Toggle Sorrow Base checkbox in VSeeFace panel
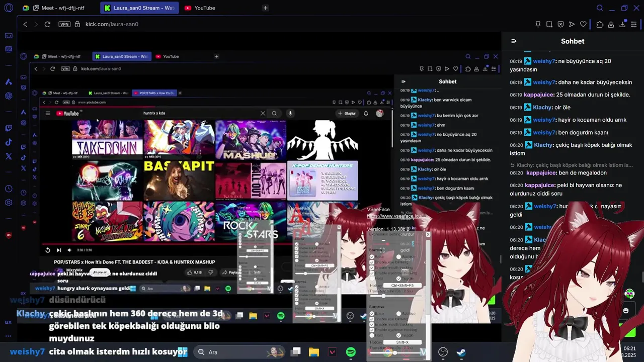This screenshot has height=362, width=644. [372, 257]
